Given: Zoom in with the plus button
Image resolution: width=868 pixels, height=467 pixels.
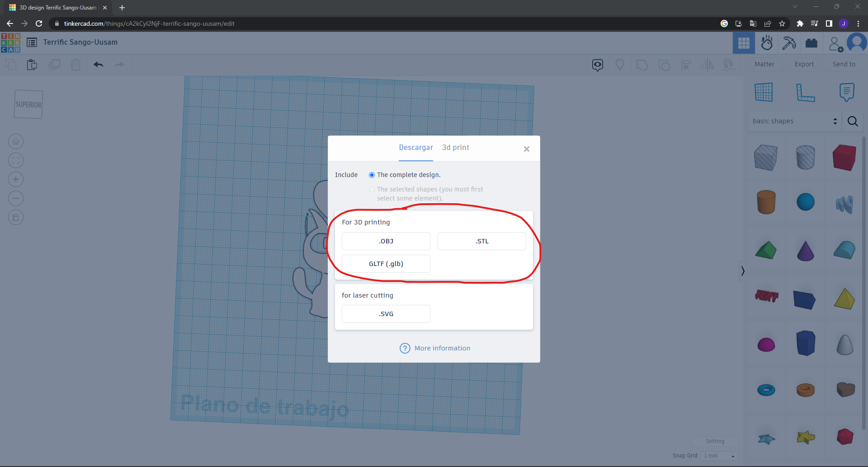Looking at the screenshot, I should click(x=16, y=179).
